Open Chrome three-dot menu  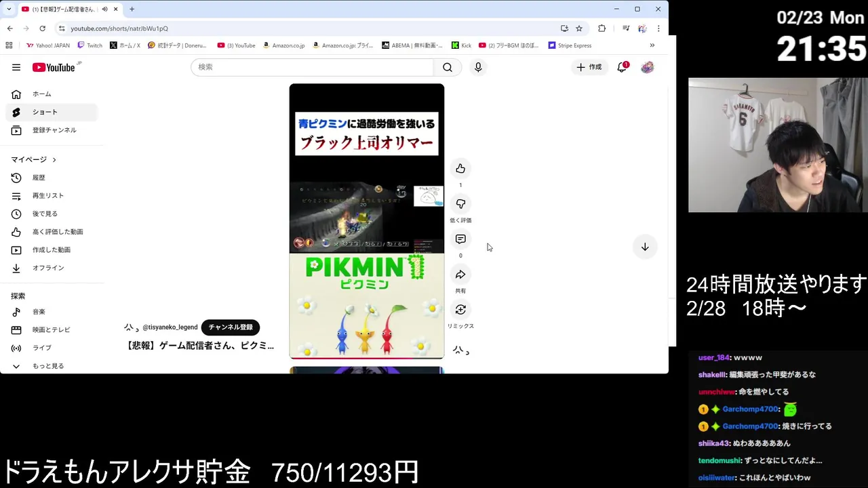coord(658,28)
